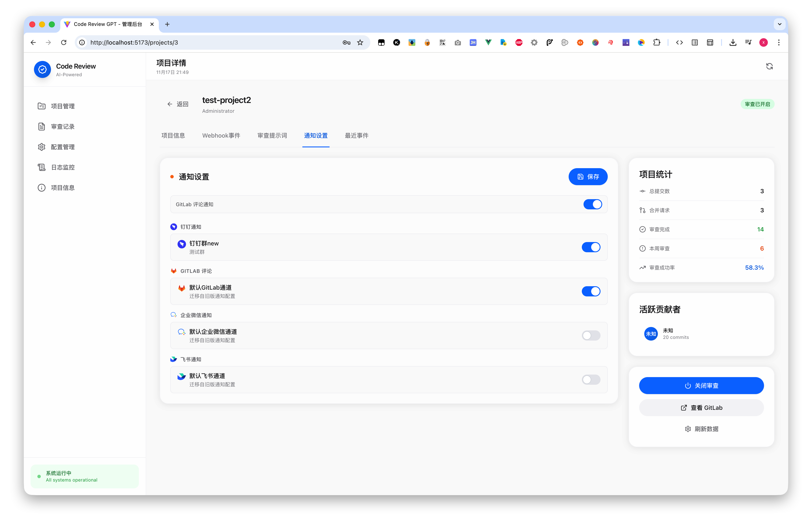
Task: Open the Chrome three-dot menu
Action: [x=779, y=43]
